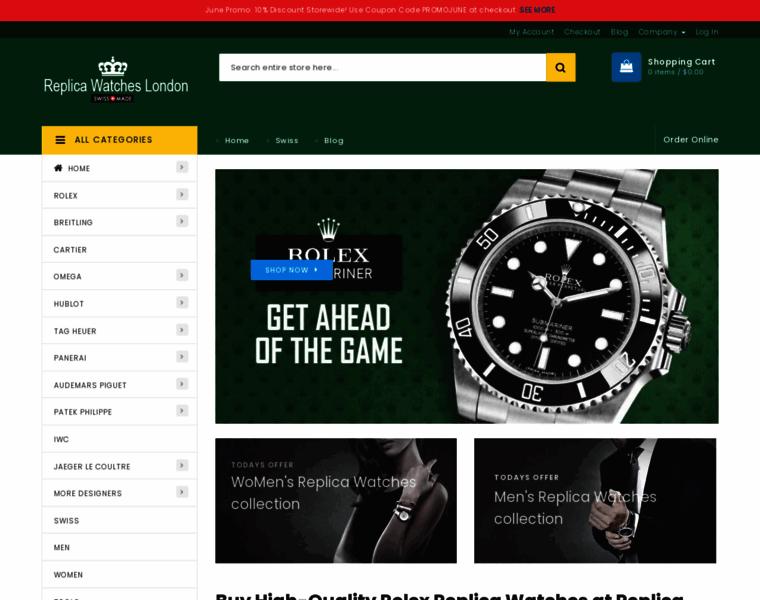Click the Log In link

707,32
